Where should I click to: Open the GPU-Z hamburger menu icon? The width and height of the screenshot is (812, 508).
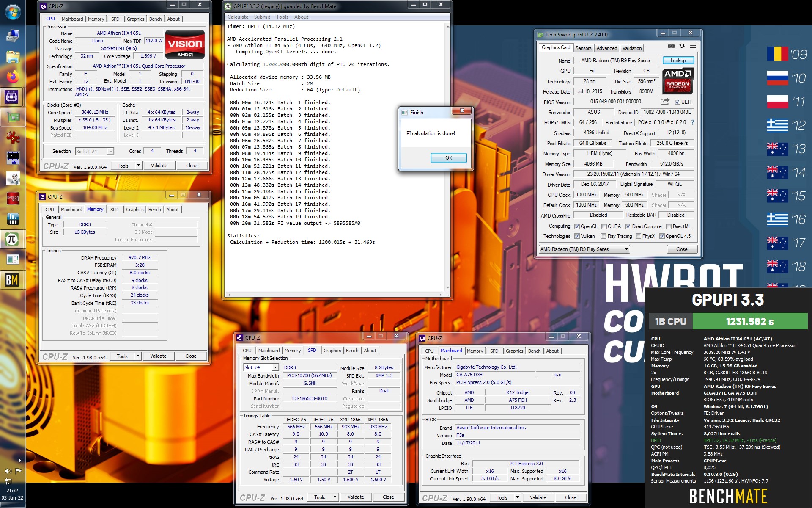[693, 46]
